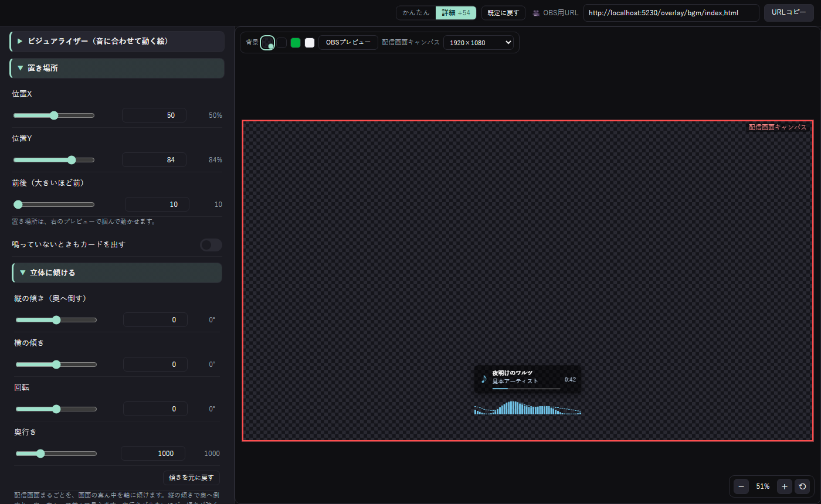Collapse the 置き場所 section
Screen dimensions: 821x504
coord(117,68)
